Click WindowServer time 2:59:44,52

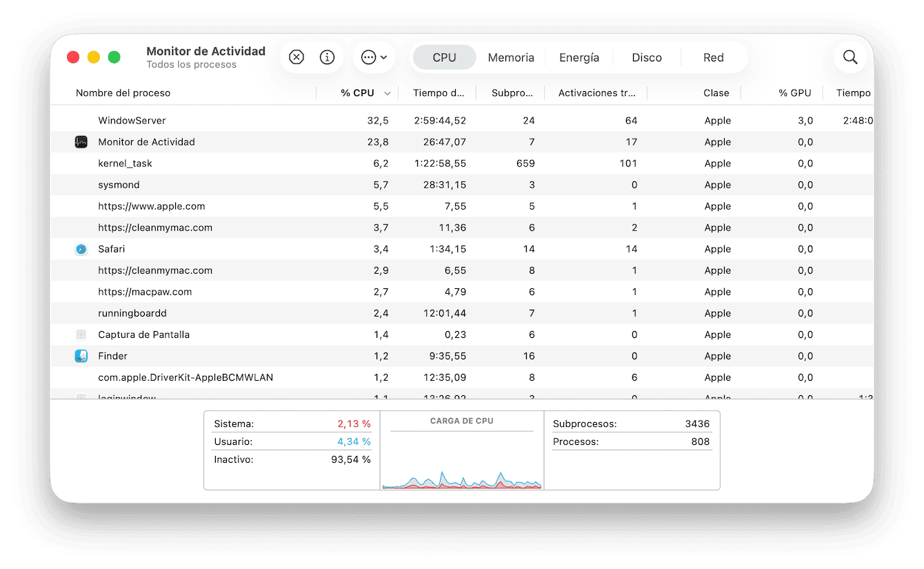[x=440, y=121]
